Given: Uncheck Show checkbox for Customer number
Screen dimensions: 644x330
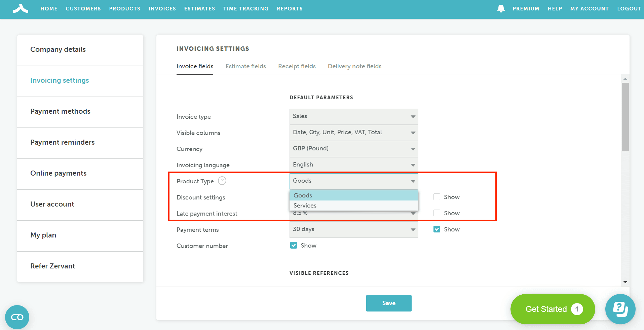Looking at the screenshot, I should (294, 245).
